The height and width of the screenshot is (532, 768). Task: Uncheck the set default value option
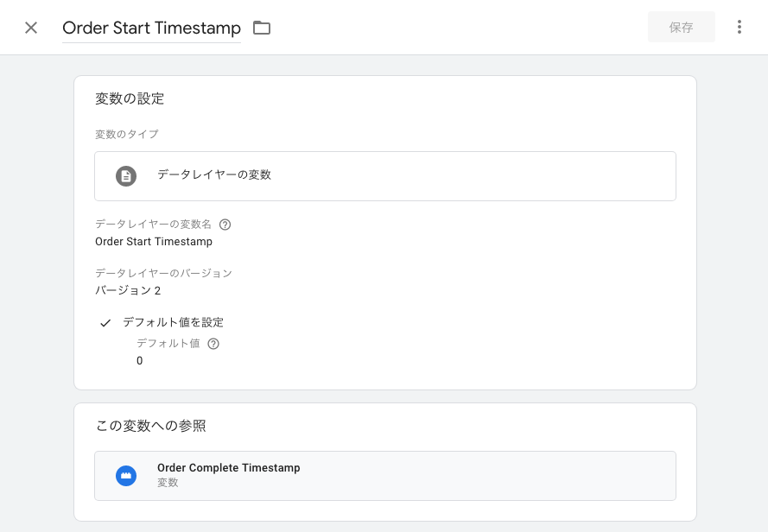(105, 322)
